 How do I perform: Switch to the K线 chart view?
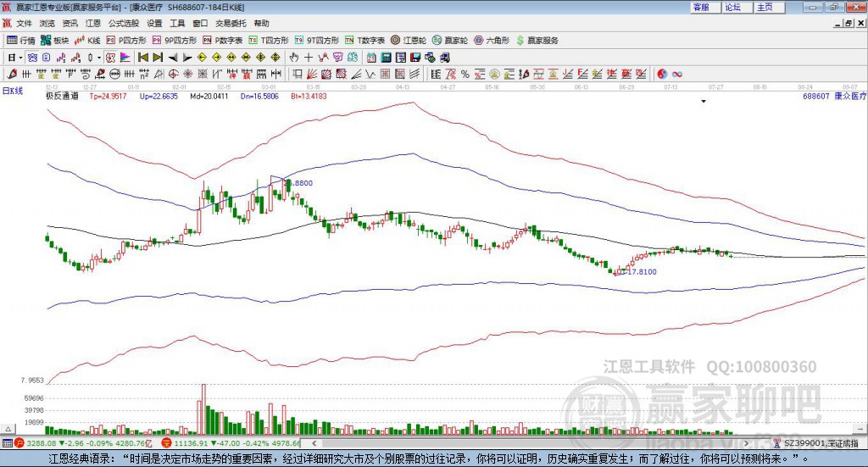pyautogui.click(x=87, y=41)
